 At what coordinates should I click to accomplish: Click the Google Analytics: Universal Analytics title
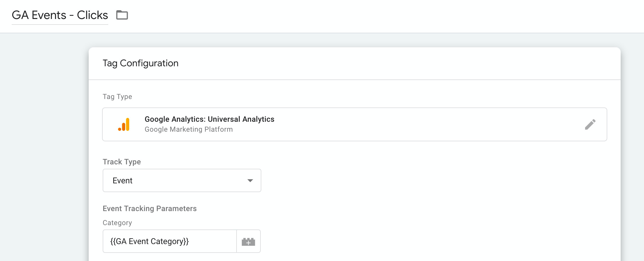tap(209, 119)
